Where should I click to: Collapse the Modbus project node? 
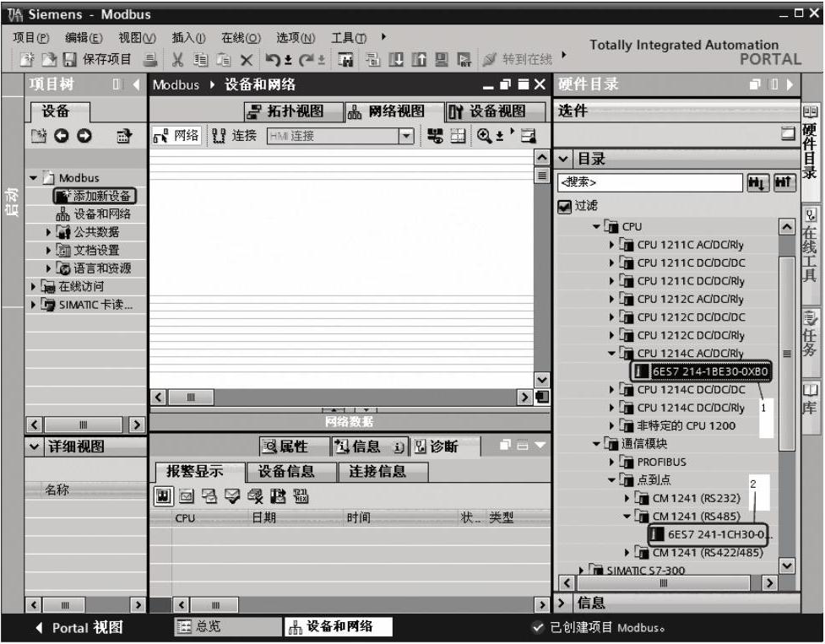[33, 178]
